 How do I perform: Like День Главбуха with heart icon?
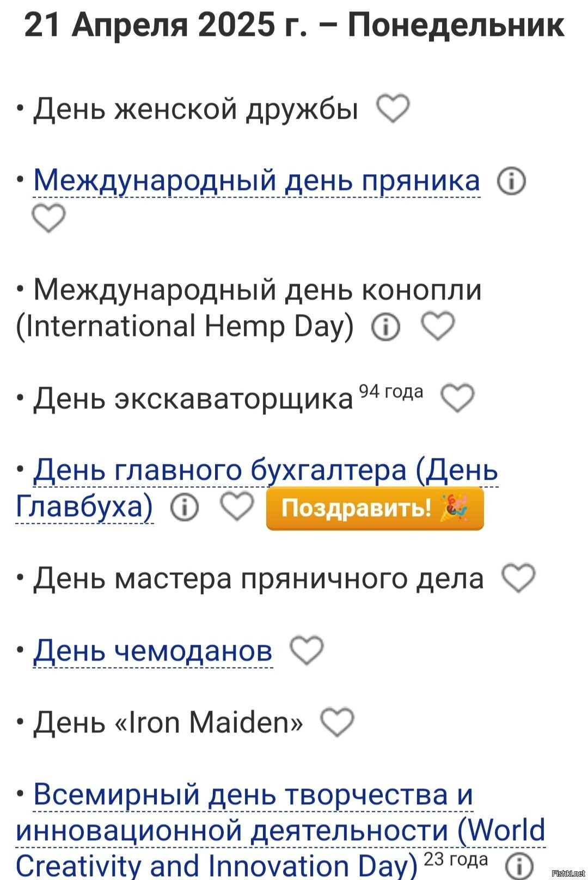tap(237, 506)
